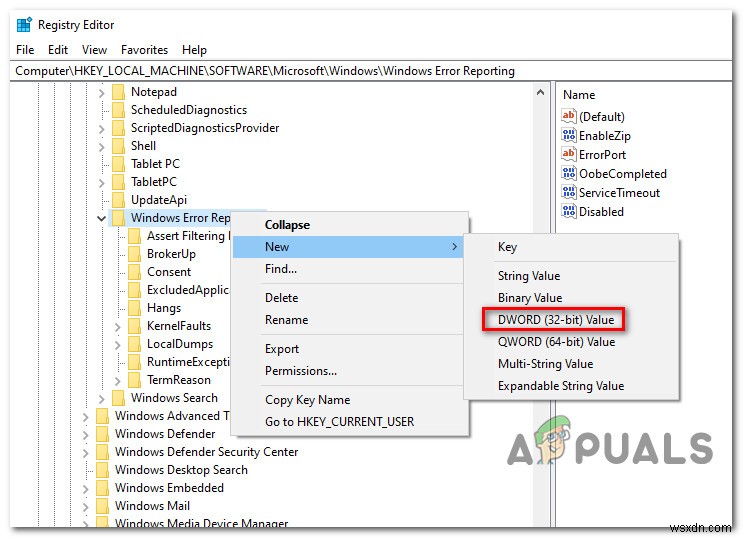Choose Rename in the context menu
The height and width of the screenshot is (538, 743).
350,320
